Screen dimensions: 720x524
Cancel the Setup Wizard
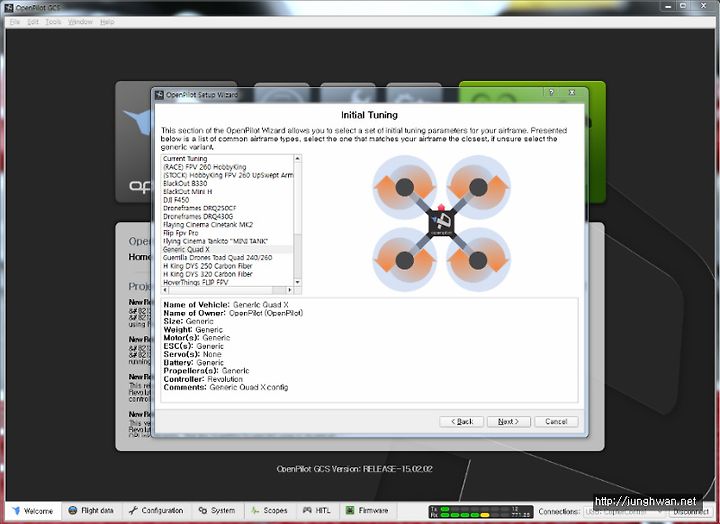[x=556, y=422]
